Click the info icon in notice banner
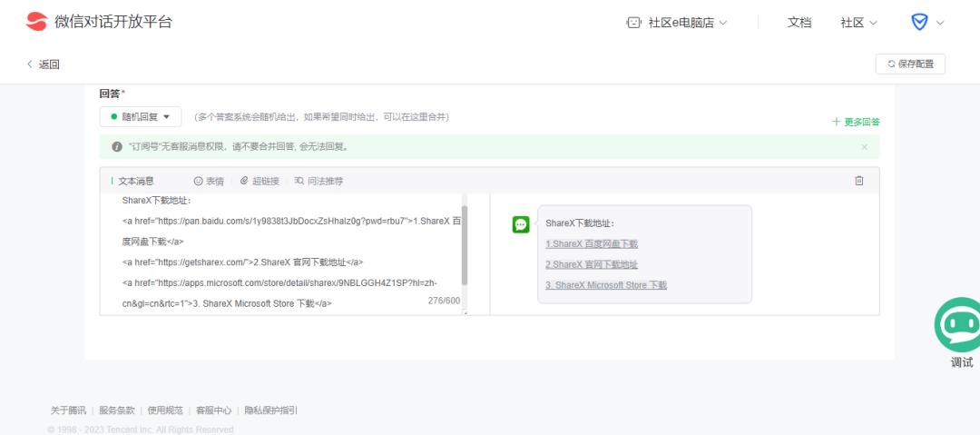This screenshot has height=435, width=980. click(117, 147)
